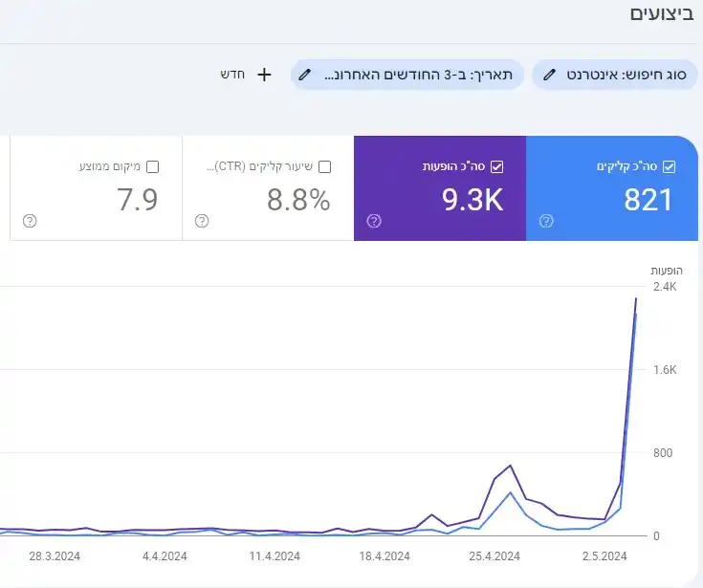Enable the מיקום ממוצע checkbox

(x=152, y=166)
